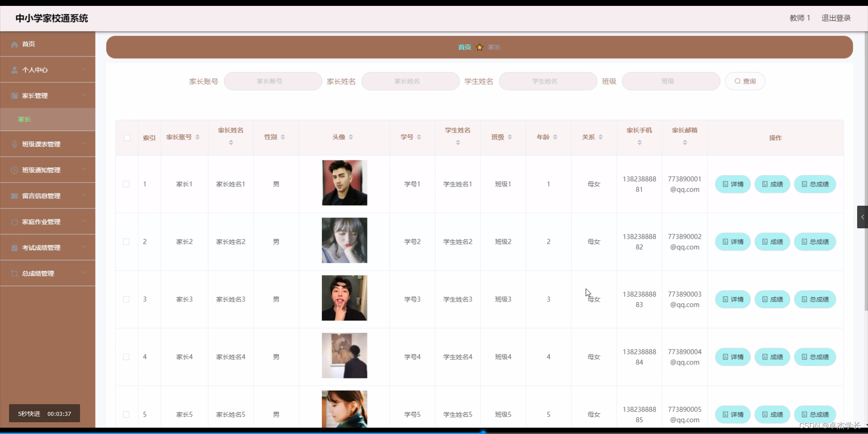
Task: Click the 个人中心 person icon
Action: (14, 70)
